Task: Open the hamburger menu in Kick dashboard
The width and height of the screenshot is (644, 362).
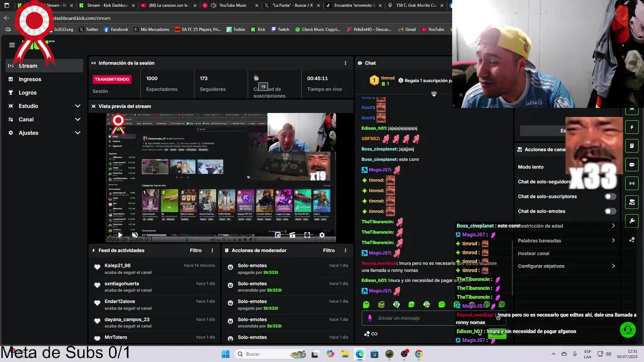Action: [12, 45]
